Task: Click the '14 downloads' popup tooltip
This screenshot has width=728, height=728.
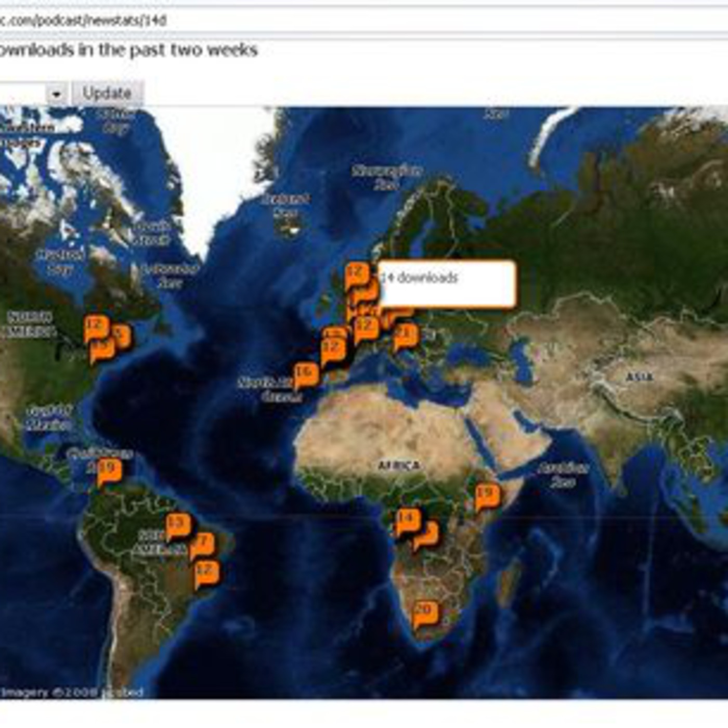Action: (x=447, y=284)
